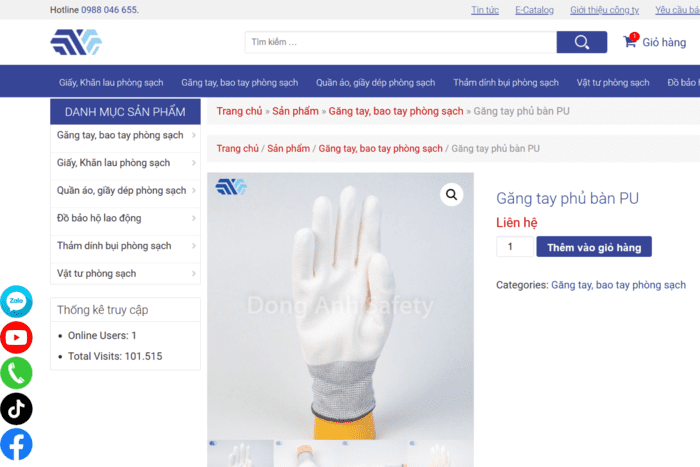Open Giấy, Khăn lau sidebar category
The image size is (700, 467).
point(113,163)
